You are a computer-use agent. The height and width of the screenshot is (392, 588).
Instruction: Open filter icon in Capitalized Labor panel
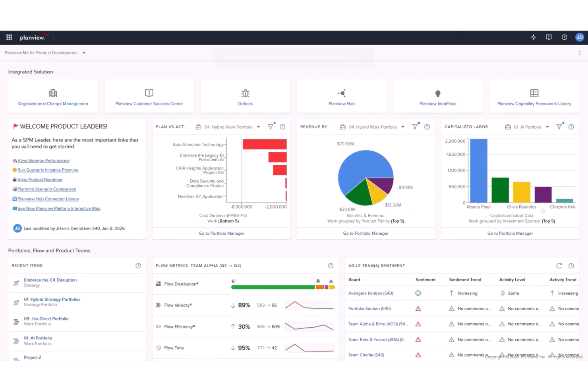(x=559, y=127)
